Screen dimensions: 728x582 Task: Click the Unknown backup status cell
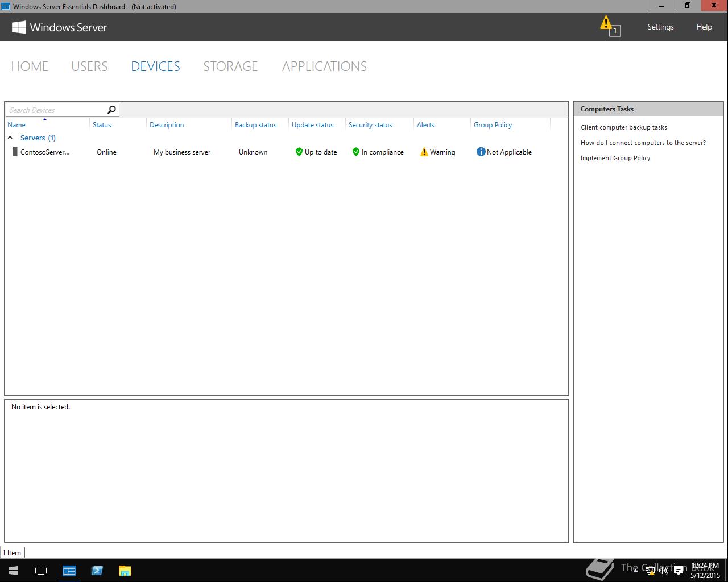pos(253,152)
